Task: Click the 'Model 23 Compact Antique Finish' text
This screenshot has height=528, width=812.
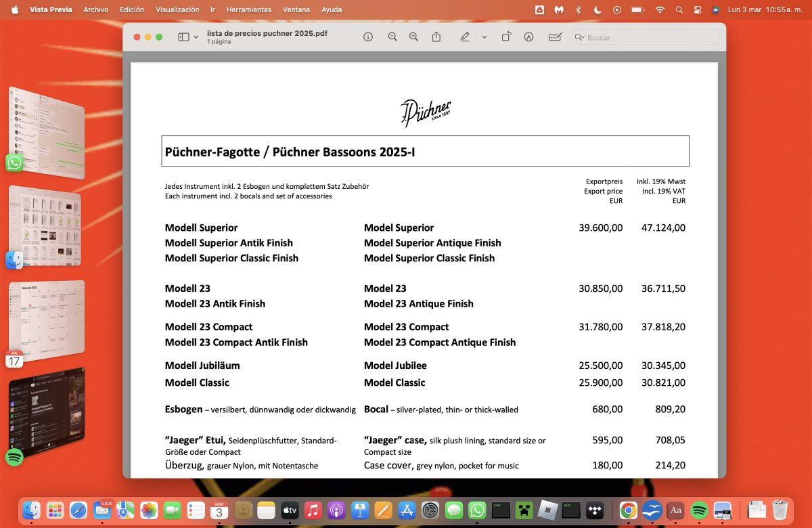Action: point(440,343)
